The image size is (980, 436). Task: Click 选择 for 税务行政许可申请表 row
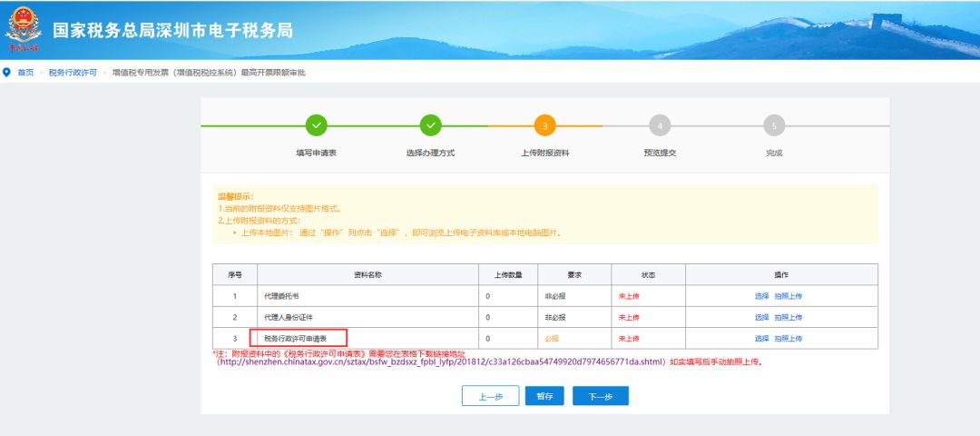click(x=762, y=339)
